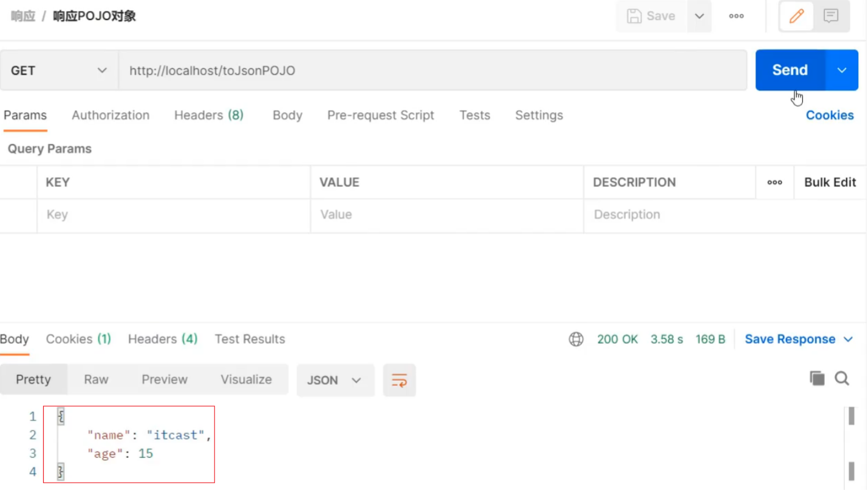Send the GET request
The width and height of the screenshot is (868, 499).
click(789, 70)
